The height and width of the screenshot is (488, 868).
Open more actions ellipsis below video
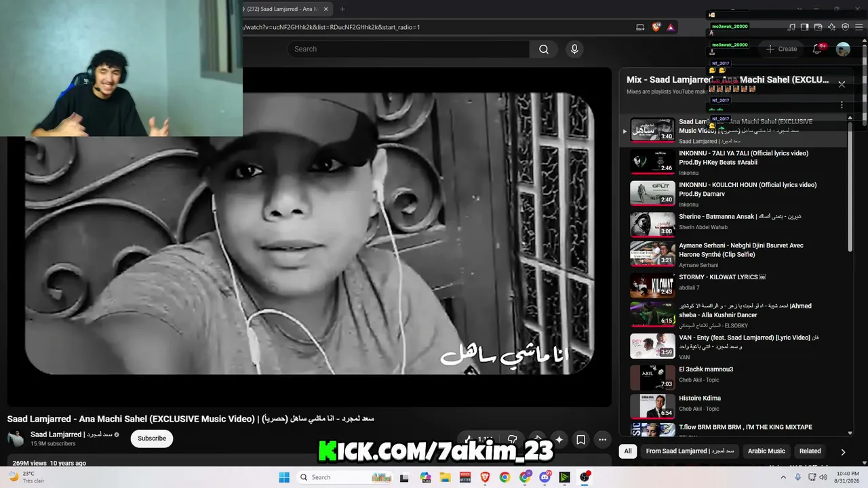602,439
